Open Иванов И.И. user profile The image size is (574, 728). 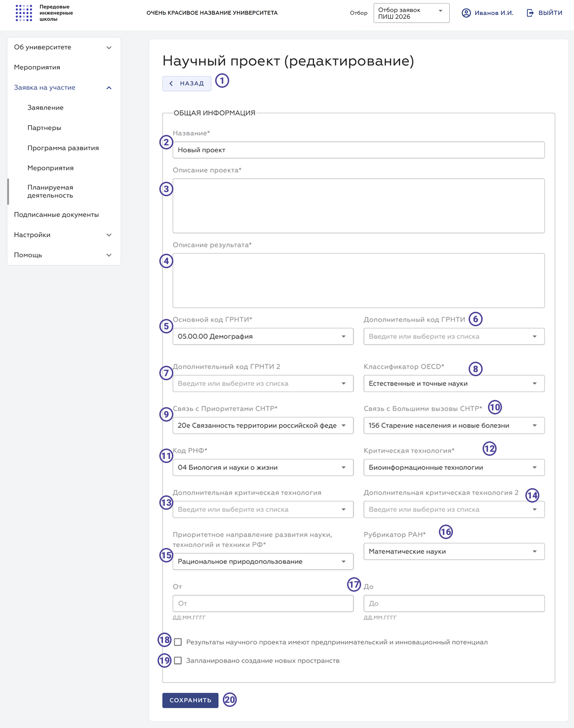tap(494, 13)
